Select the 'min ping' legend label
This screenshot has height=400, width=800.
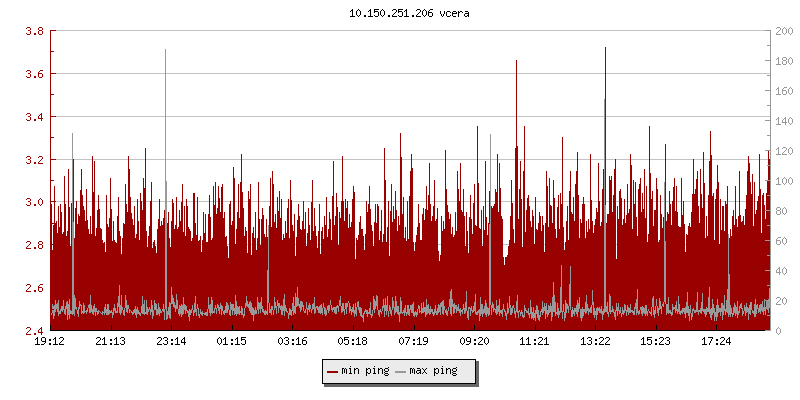click(365, 371)
